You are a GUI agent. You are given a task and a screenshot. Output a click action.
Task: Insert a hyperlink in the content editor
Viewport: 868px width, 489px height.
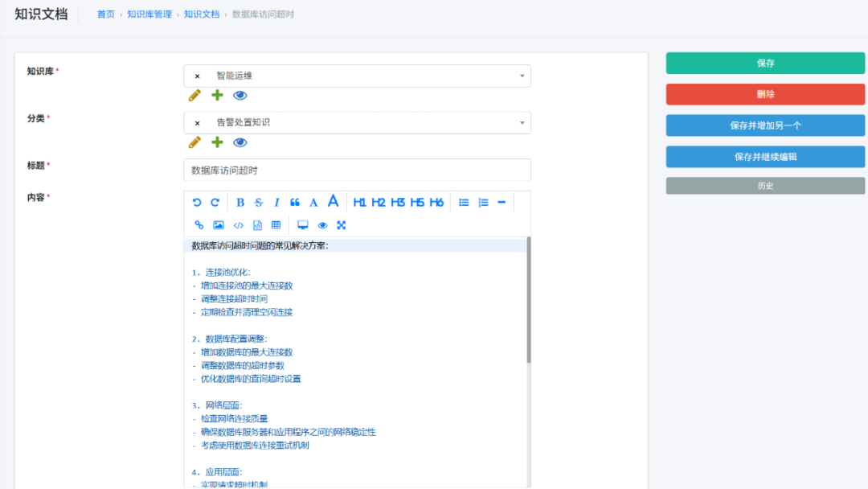199,224
